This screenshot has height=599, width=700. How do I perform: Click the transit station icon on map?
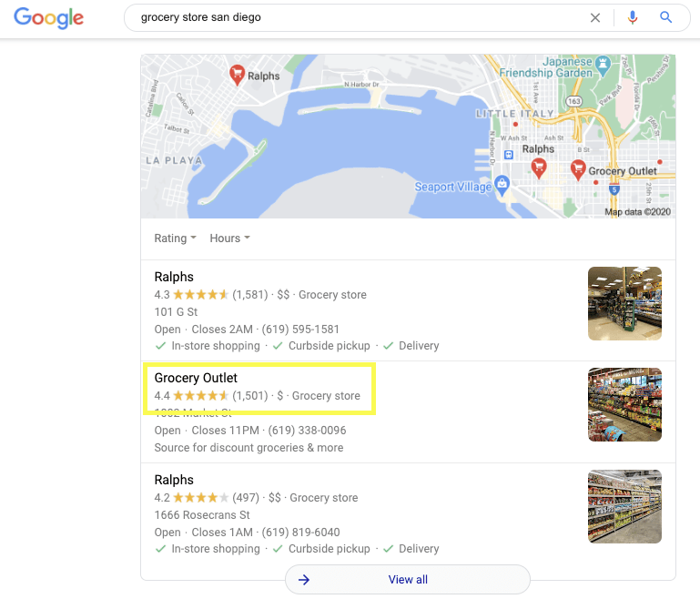tap(509, 155)
